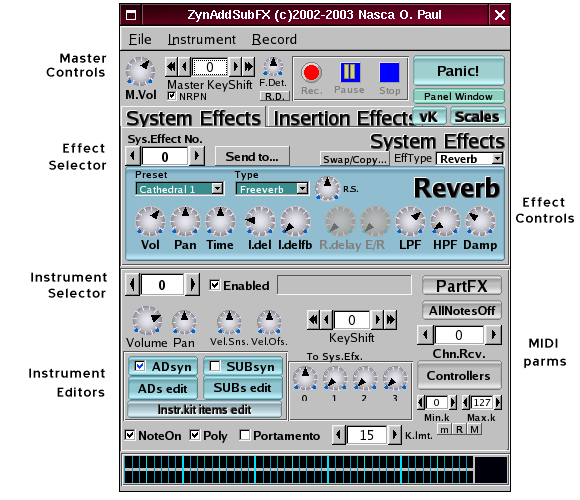The width and height of the screenshot is (580, 500).
Task: Open the Instrument menu
Action: 202,39
